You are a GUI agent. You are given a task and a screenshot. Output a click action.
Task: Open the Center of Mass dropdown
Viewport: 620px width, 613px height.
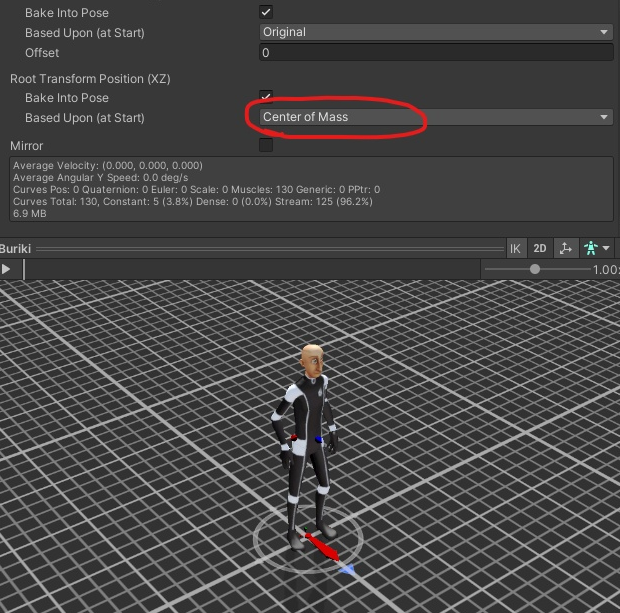[434, 117]
